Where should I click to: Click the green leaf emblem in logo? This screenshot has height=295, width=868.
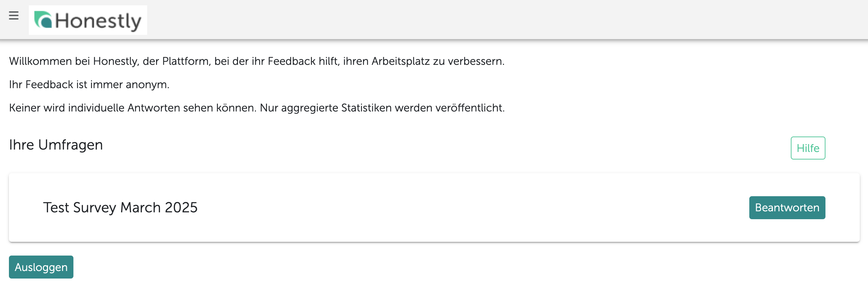(43, 20)
